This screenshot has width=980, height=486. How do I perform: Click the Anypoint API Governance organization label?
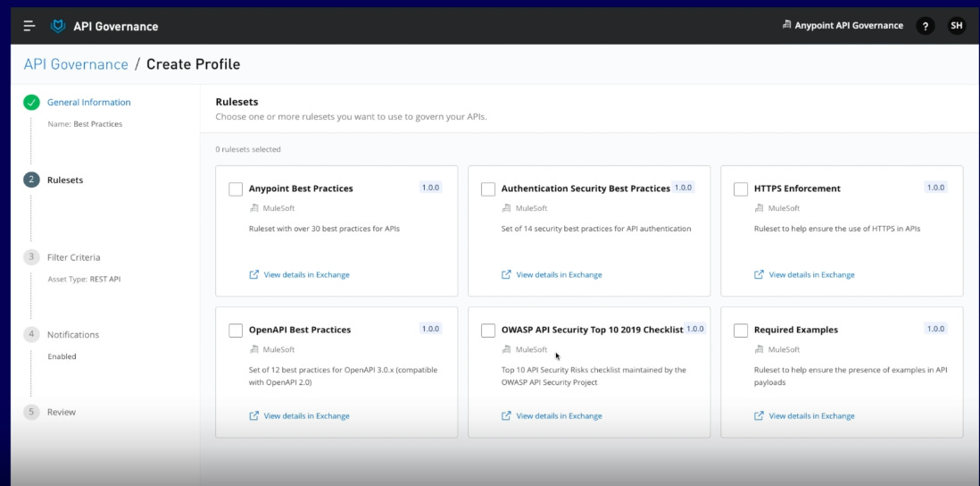(849, 26)
